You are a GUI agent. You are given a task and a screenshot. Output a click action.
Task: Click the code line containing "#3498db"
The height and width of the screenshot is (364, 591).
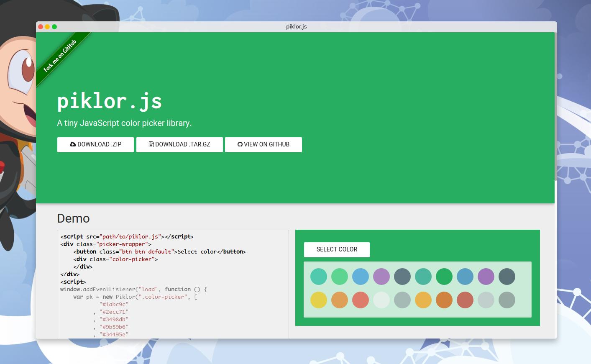click(x=111, y=319)
